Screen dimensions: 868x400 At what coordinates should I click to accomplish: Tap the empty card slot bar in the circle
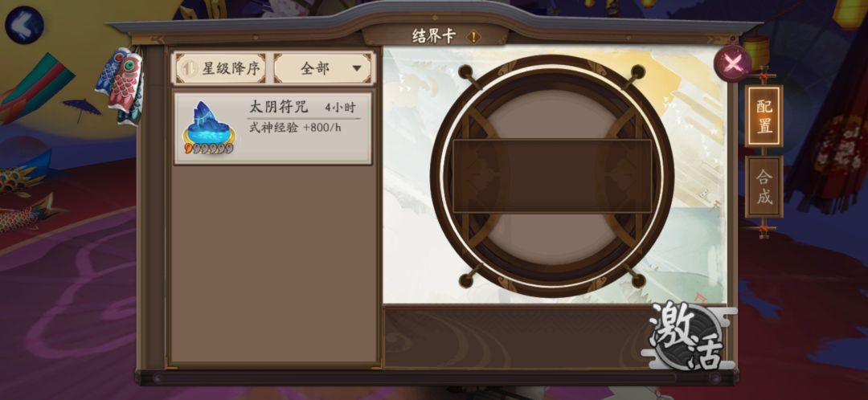tap(552, 176)
